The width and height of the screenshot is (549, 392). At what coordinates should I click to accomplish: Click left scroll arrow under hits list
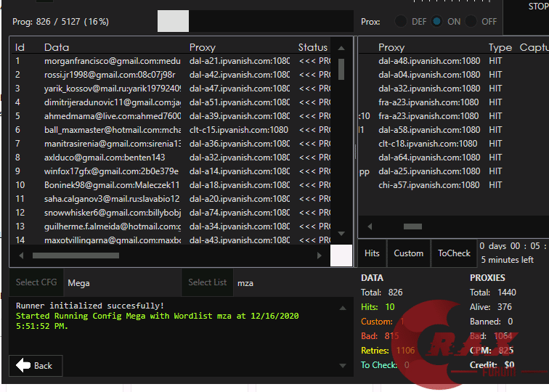click(370, 227)
